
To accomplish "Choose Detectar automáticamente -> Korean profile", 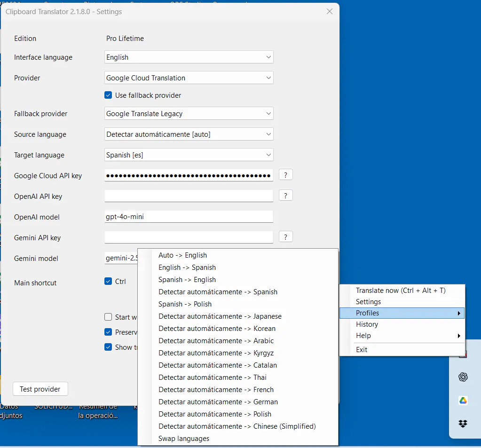I will point(238,329).
